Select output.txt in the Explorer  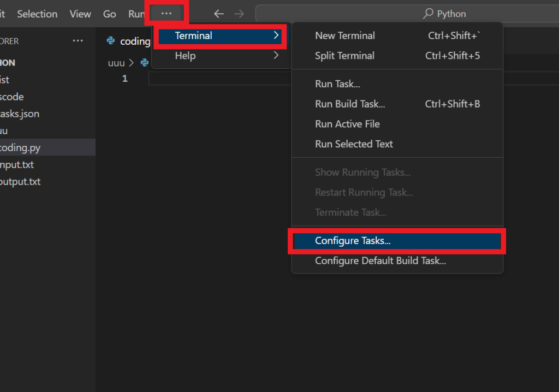click(20, 181)
